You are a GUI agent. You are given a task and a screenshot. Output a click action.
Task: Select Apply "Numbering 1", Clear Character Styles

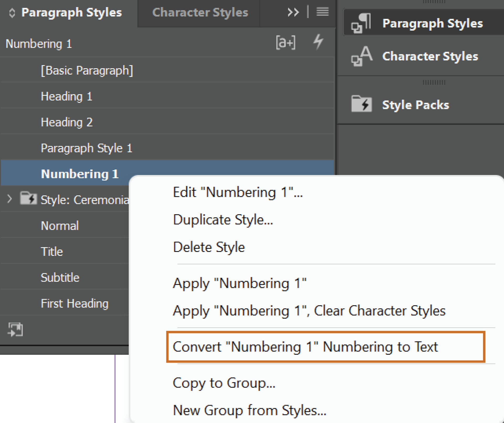click(309, 311)
